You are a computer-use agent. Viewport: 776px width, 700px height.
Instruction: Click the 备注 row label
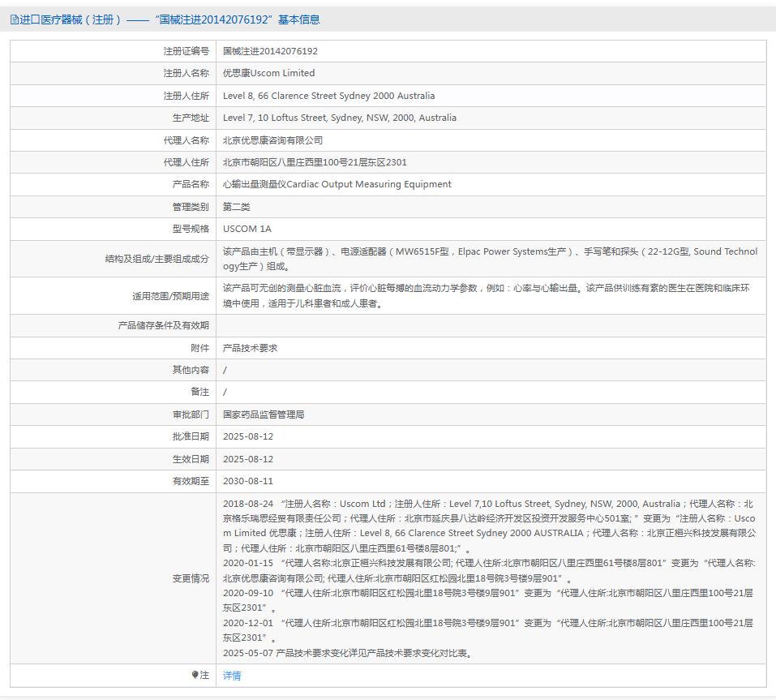pos(199,391)
